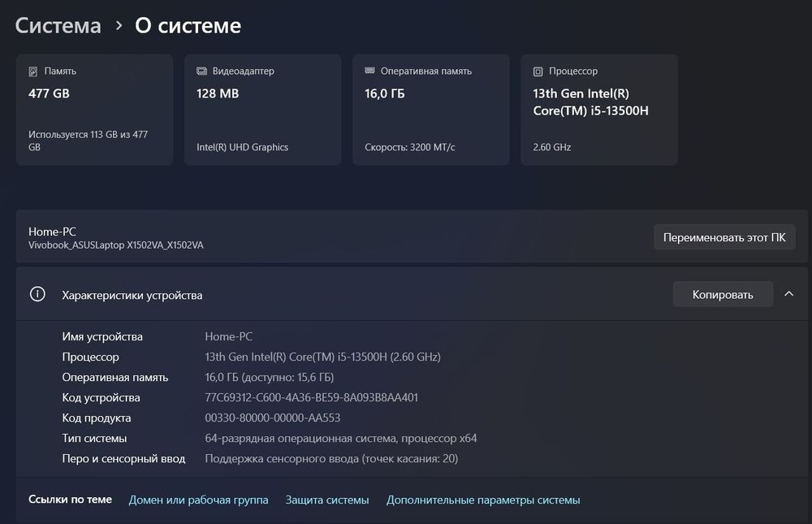Click Переименовать этот ПК button
The height and width of the screenshot is (524, 812).
[x=724, y=237]
